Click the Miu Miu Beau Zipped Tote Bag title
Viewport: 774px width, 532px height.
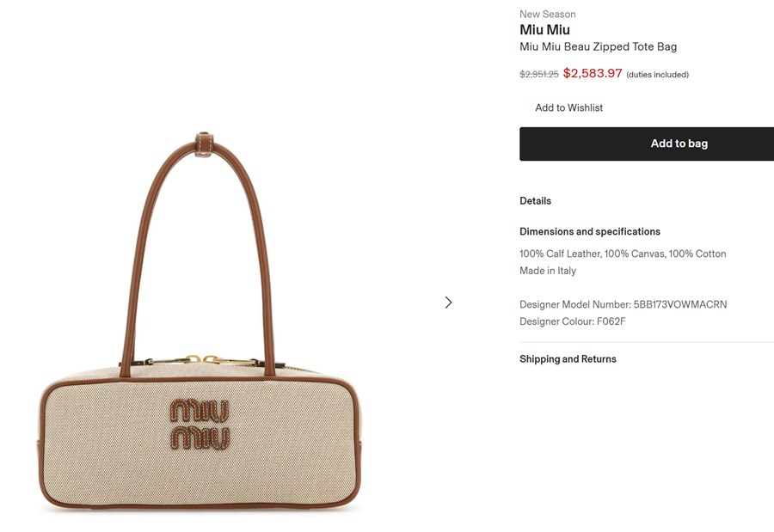[598, 46]
